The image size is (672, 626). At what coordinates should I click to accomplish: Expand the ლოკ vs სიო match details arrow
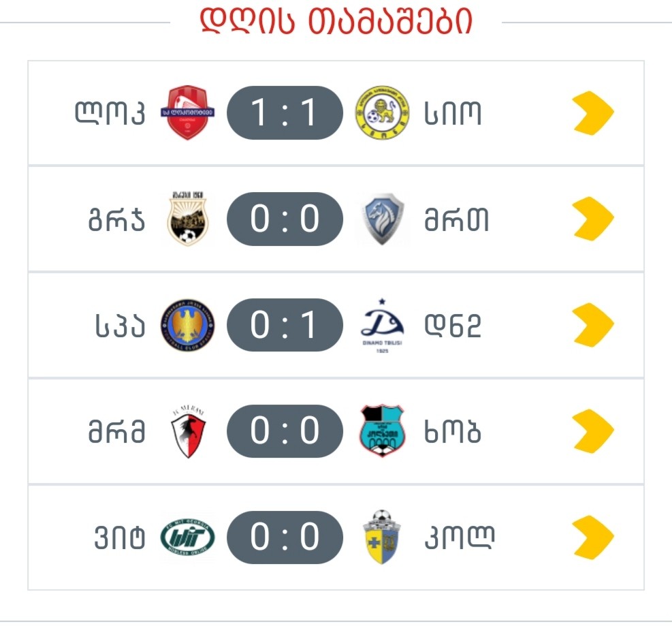click(593, 113)
